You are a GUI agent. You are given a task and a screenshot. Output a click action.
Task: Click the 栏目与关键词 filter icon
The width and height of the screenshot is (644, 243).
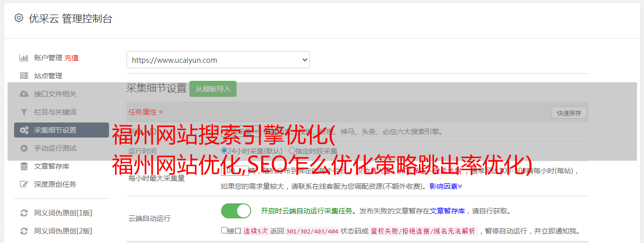click(24, 112)
